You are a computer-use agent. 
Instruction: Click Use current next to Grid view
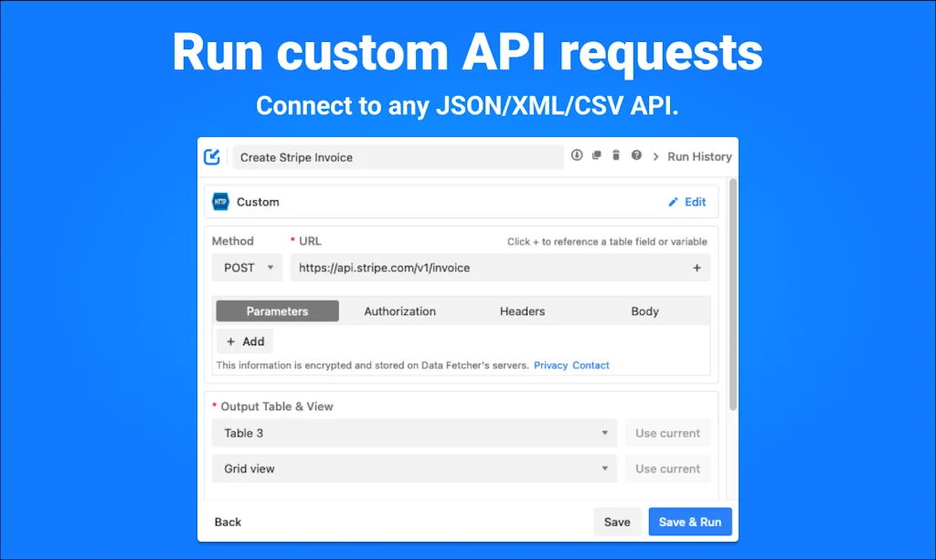point(667,468)
